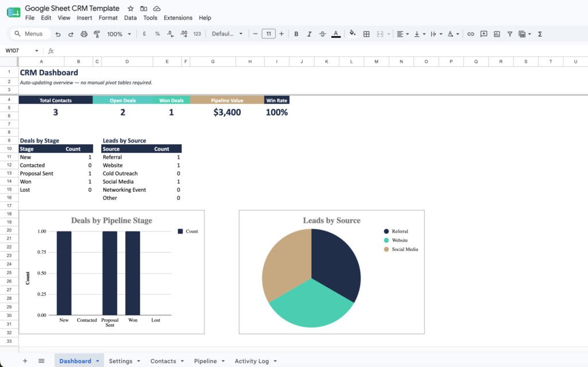
Task: Print the spreadsheet with printer icon
Action: (x=84, y=34)
